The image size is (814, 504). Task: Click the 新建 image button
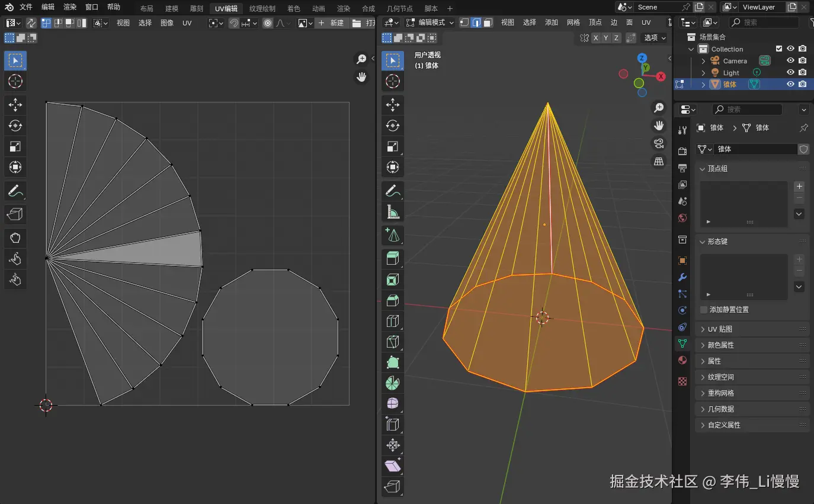(331, 23)
